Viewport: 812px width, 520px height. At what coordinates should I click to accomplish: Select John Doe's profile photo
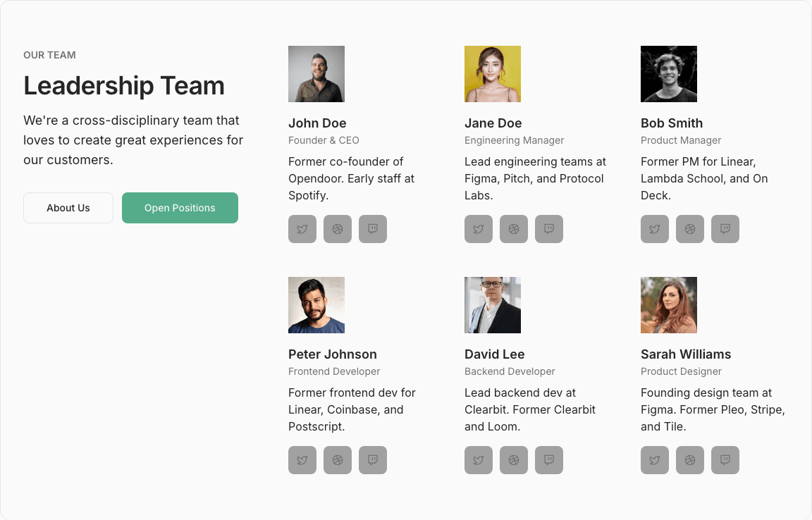pyautogui.click(x=316, y=73)
